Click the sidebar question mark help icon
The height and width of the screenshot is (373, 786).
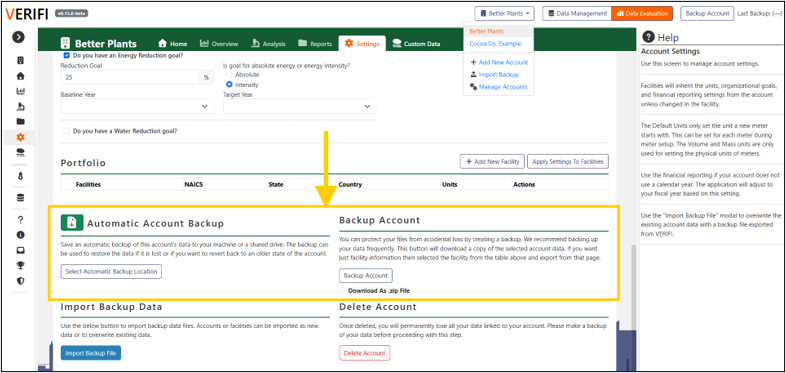(21, 220)
